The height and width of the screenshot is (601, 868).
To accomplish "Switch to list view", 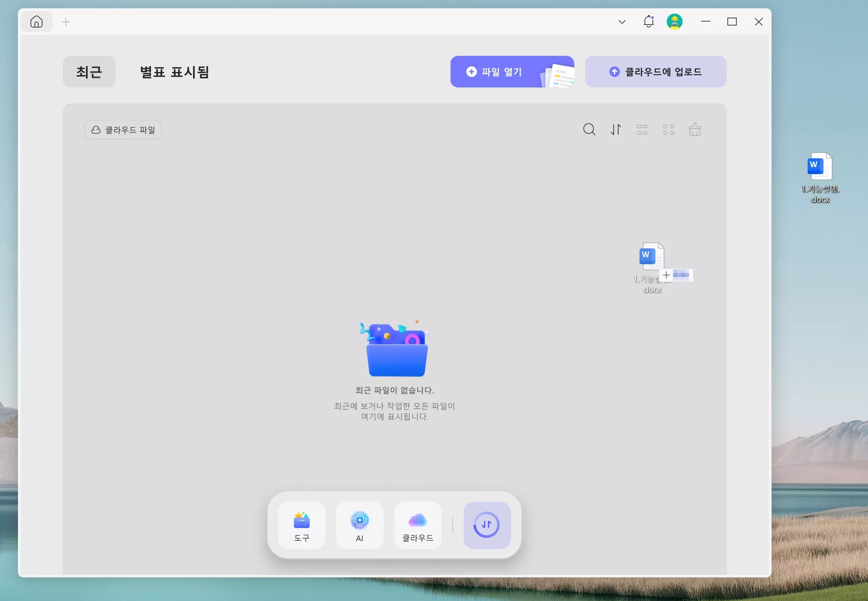I will [x=642, y=130].
